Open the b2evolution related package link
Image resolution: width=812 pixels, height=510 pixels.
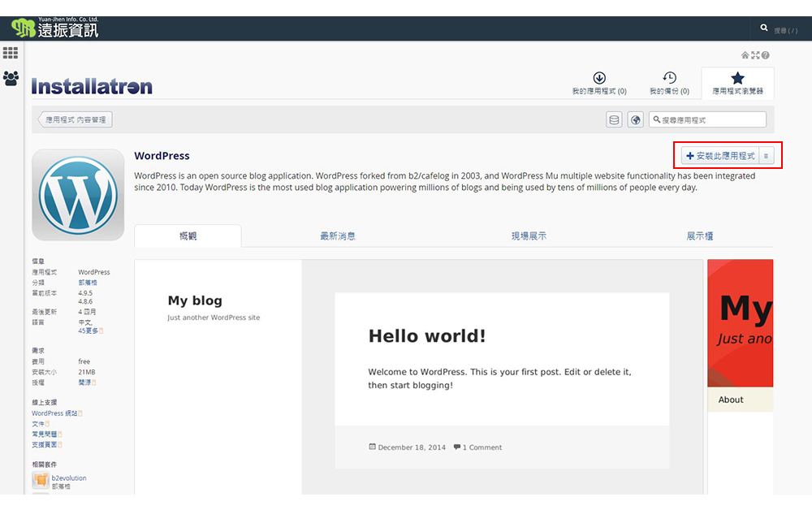(x=69, y=478)
